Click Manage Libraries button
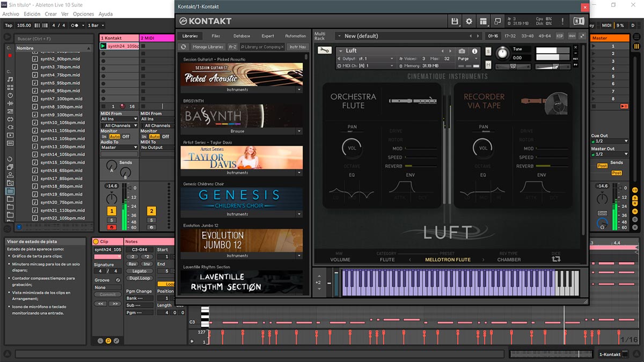 [x=208, y=47]
